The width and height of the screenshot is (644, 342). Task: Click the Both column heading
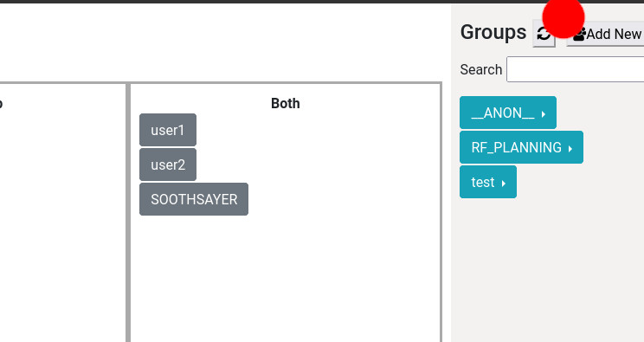pyautogui.click(x=286, y=103)
